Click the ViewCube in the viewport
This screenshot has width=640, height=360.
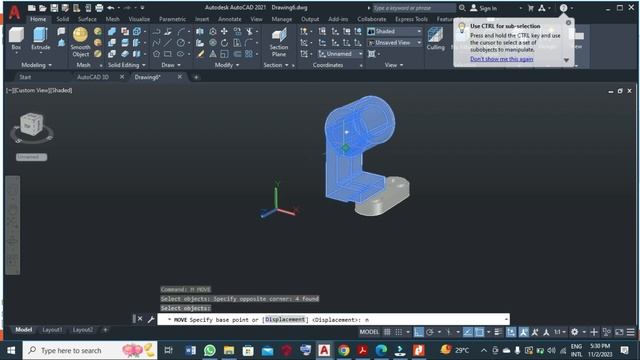click(31, 124)
